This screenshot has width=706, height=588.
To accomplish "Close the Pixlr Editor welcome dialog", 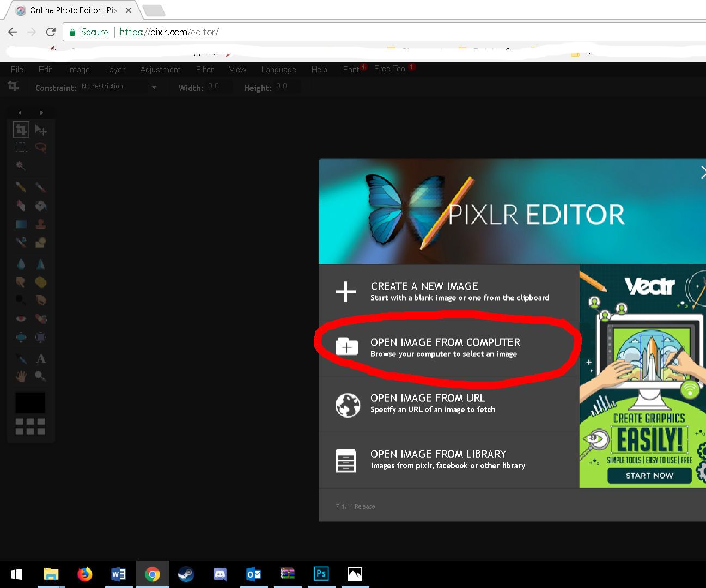I will coord(703,173).
